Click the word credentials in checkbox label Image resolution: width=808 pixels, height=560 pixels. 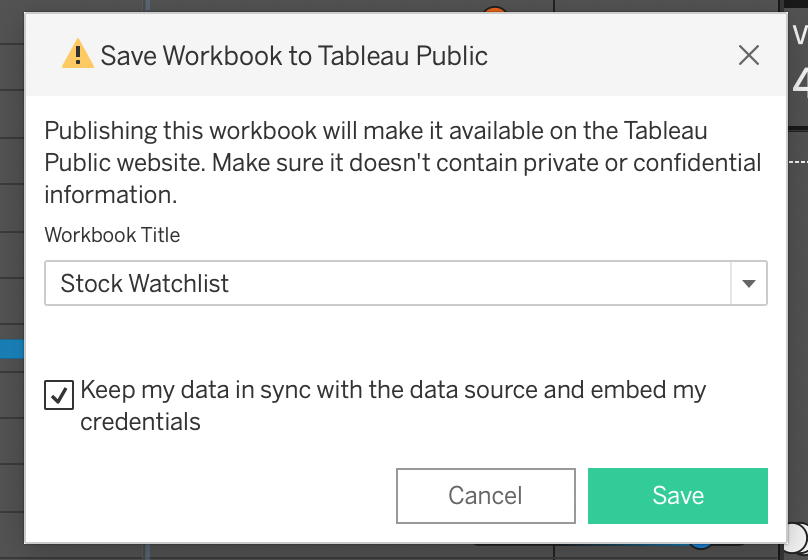click(x=140, y=421)
